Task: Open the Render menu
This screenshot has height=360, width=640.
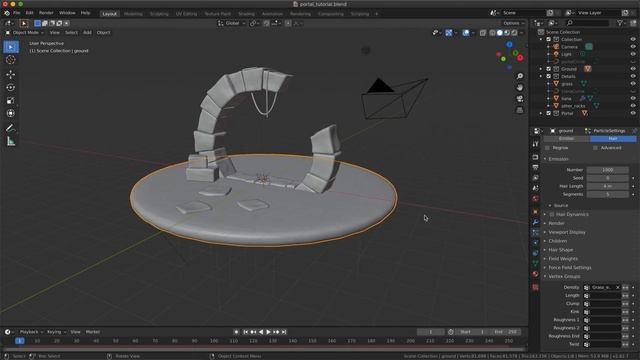Action: 46,13
